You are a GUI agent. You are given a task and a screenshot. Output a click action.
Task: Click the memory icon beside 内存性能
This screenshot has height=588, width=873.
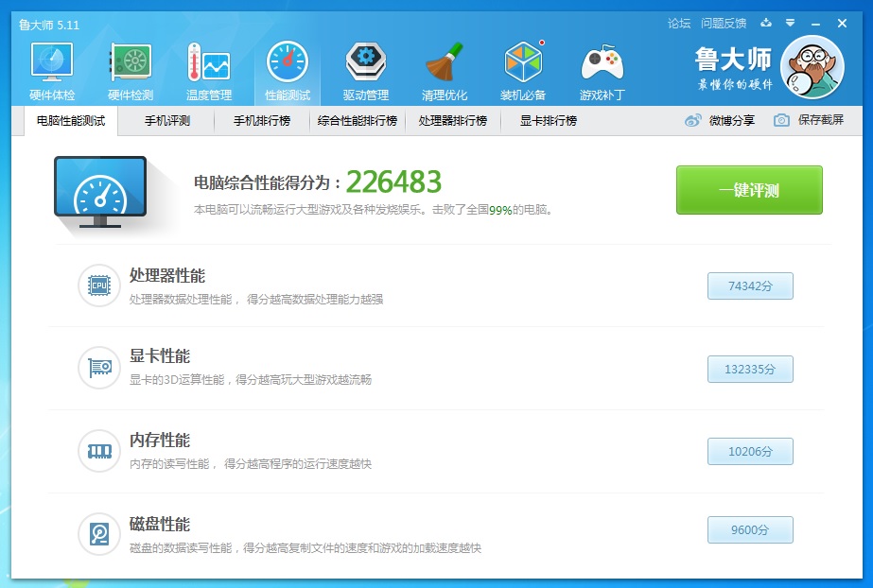99,451
